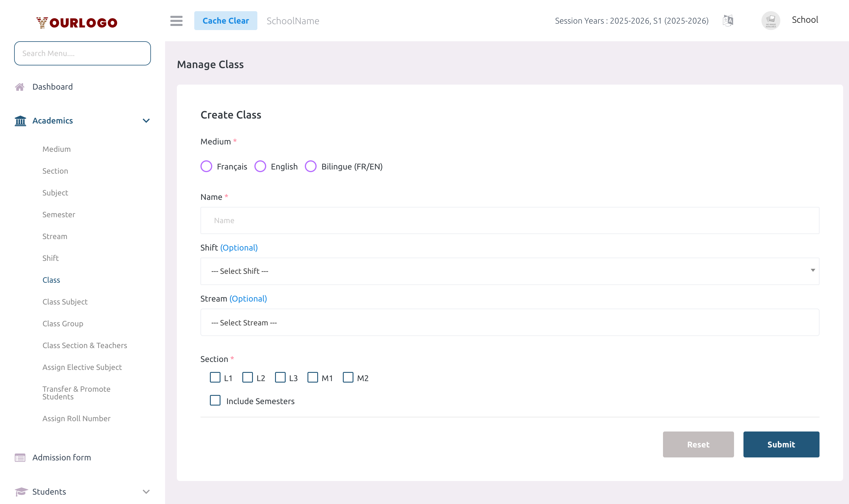
Task: Click the Cache Clear button
Action: click(x=226, y=20)
